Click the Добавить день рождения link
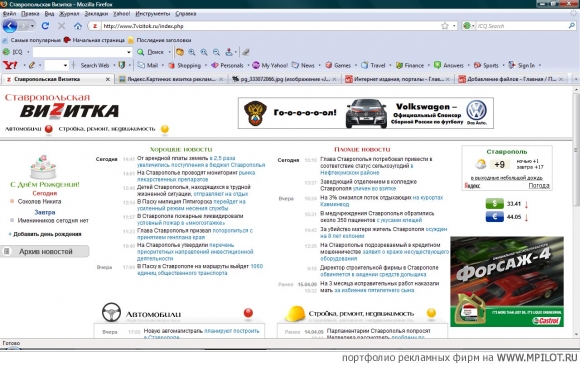The width and height of the screenshot is (580, 365). [x=47, y=234]
